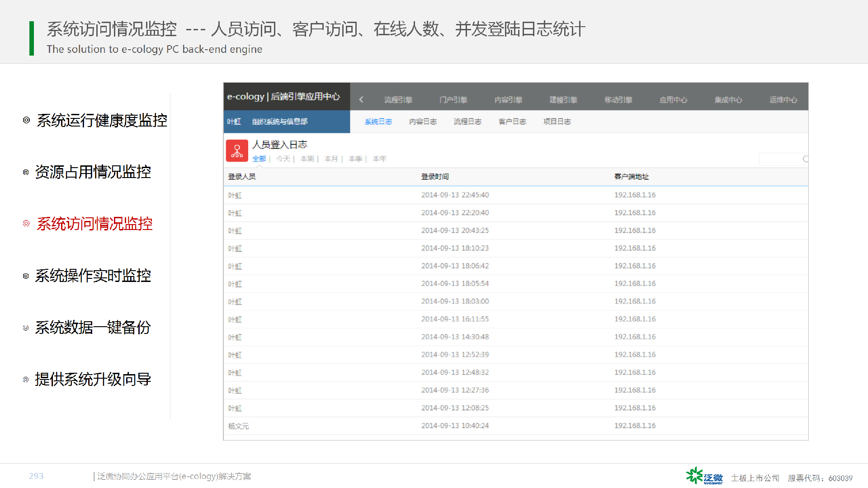Filter log by 本季
This screenshot has width=868, height=488.
(355, 159)
